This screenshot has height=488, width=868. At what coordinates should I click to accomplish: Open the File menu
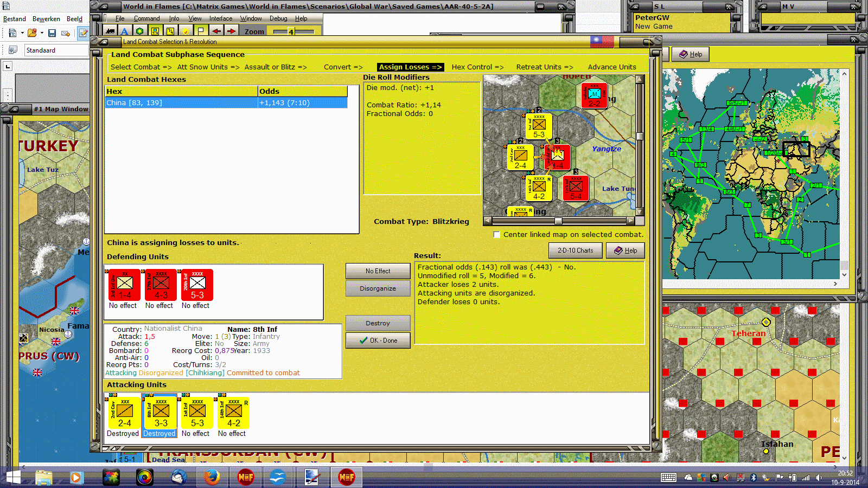[x=120, y=18]
